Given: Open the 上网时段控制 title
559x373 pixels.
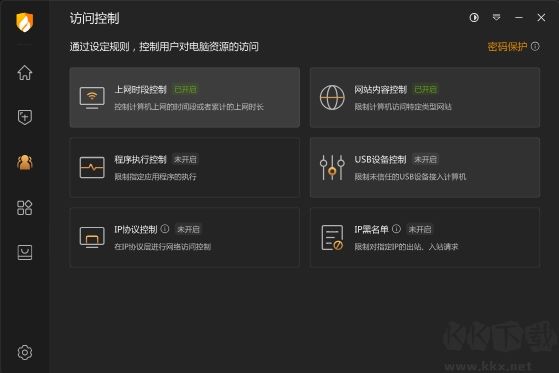Looking at the screenshot, I should 140,90.
